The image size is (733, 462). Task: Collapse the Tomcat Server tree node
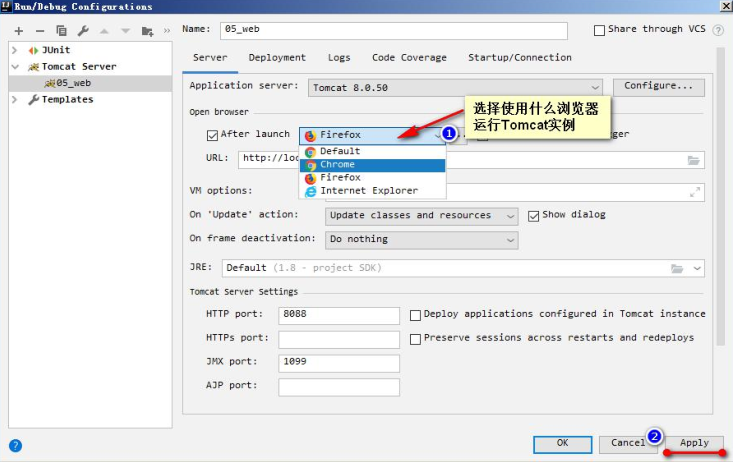tap(15, 66)
